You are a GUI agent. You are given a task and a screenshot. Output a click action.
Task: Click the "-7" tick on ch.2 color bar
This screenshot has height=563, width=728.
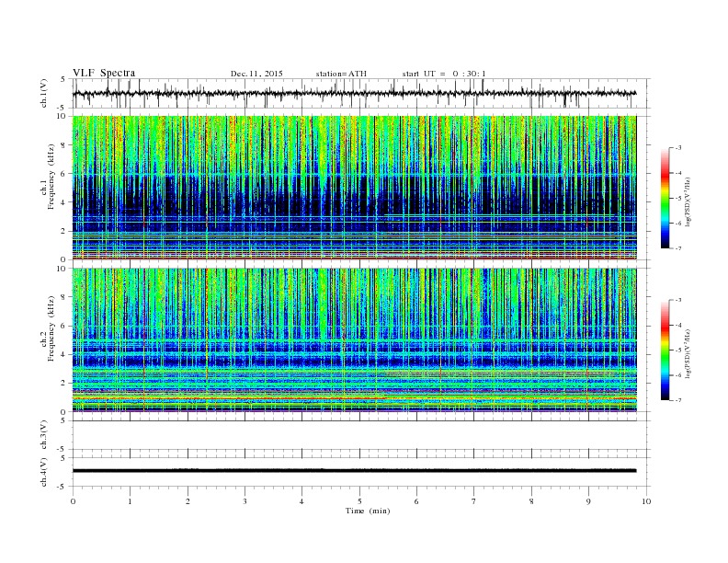coord(678,400)
